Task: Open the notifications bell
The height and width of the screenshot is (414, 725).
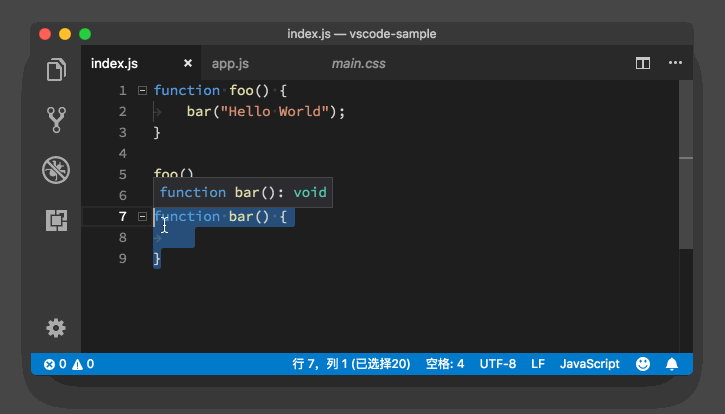Action: (672, 364)
